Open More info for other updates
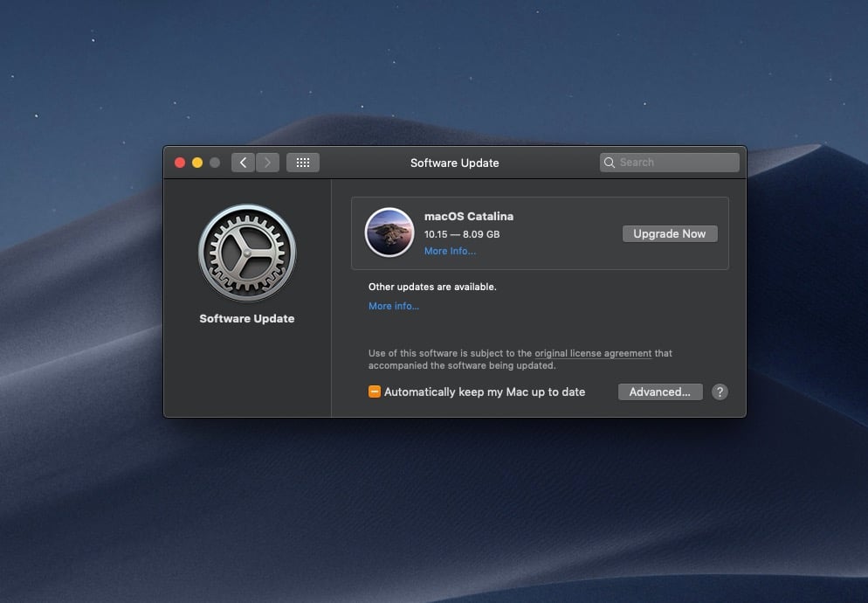This screenshot has width=868, height=603. [394, 306]
